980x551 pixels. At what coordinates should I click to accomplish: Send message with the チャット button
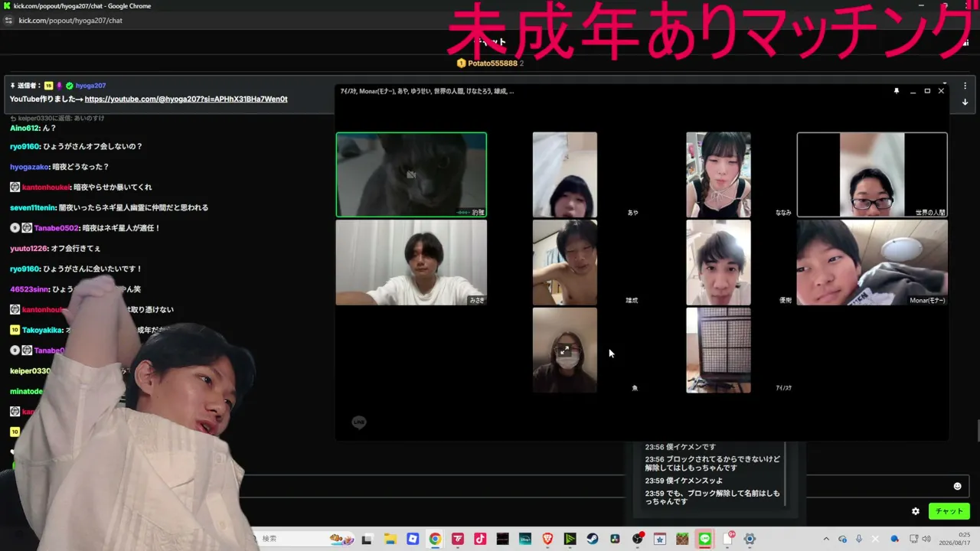[x=949, y=511]
